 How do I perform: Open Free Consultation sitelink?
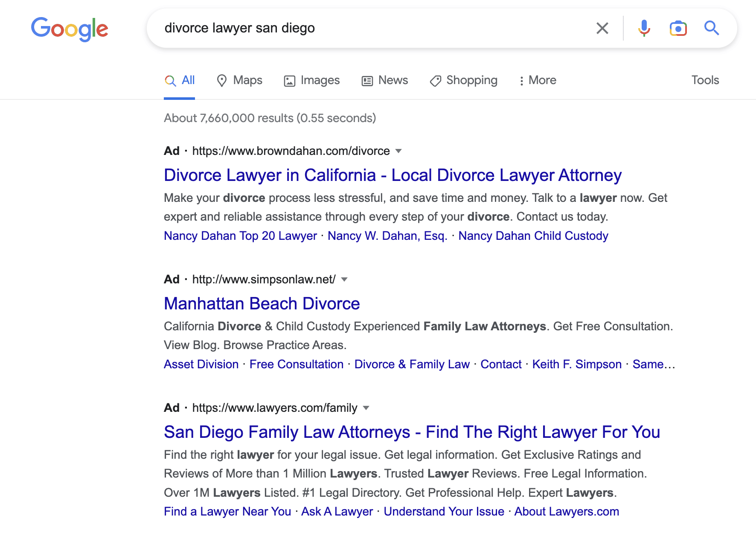[x=297, y=364]
